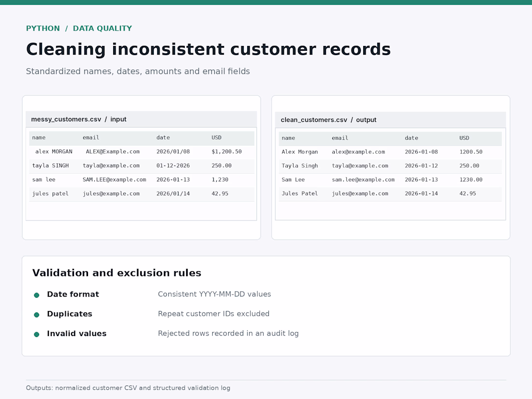Click "Rejected rows recorded in an audit log"
The height and width of the screenshot is (399, 532).
228,334
